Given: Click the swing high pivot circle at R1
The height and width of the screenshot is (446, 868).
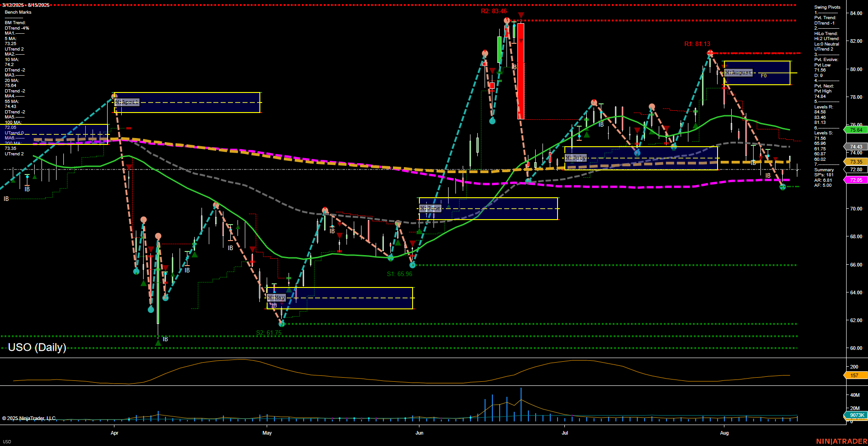Looking at the screenshot, I should [x=710, y=53].
